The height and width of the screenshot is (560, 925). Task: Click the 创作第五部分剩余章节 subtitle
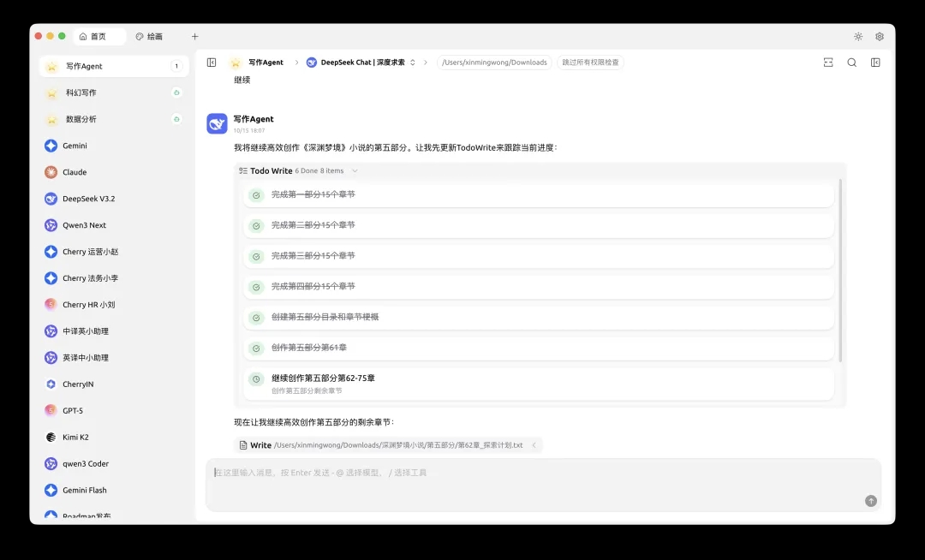click(x=307, y=390)
